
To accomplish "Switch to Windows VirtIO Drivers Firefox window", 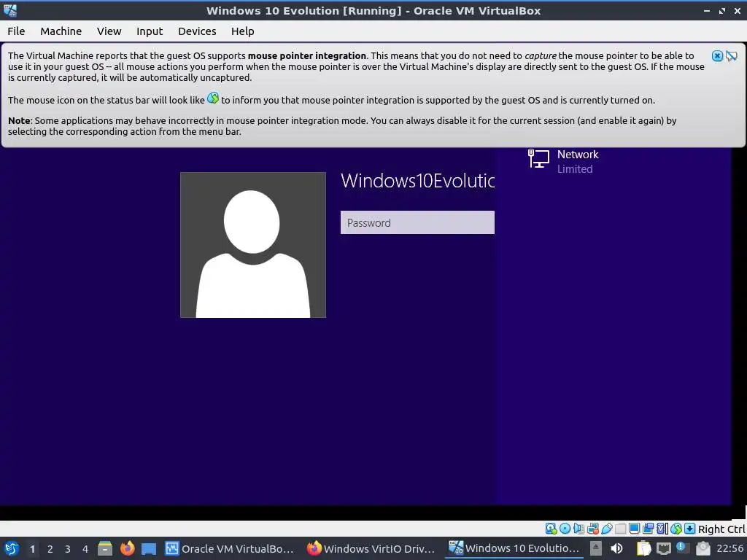I will (x=371, y=548).
